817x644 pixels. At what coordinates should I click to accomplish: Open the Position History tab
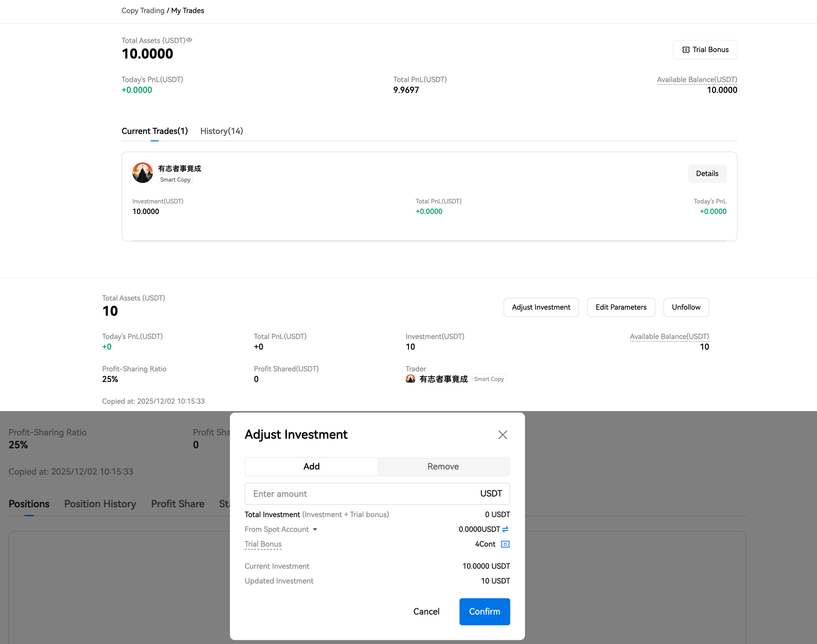coord(100,504)
